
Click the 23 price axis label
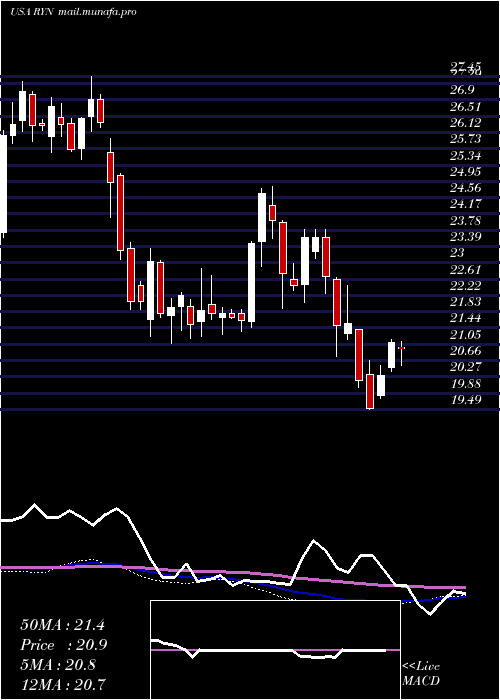pos(458,253)
